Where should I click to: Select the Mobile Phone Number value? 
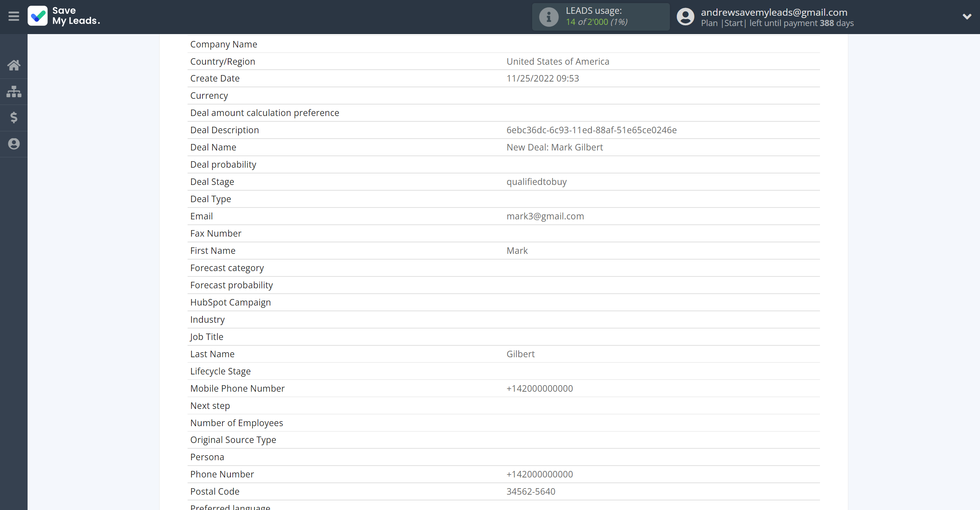click(x=540, y=389)
